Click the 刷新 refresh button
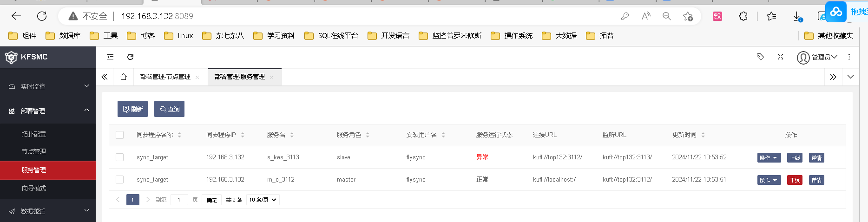 click(x=132, y=109)
